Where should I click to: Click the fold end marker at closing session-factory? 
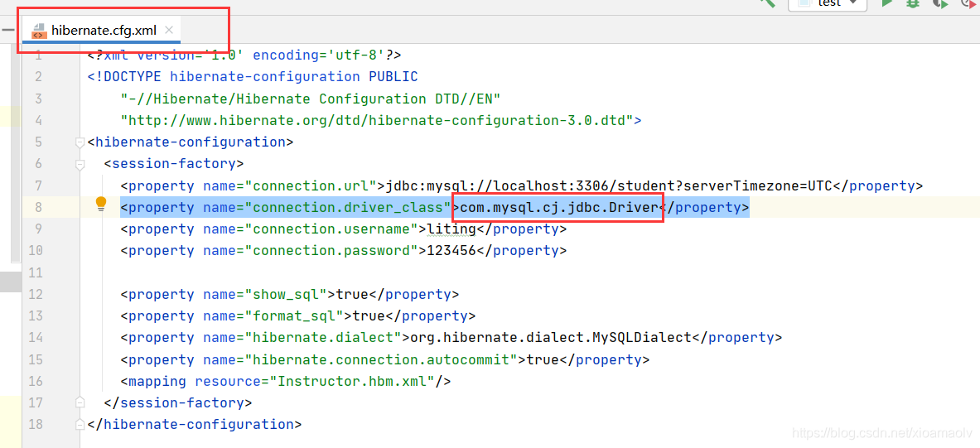coord(80,402)
